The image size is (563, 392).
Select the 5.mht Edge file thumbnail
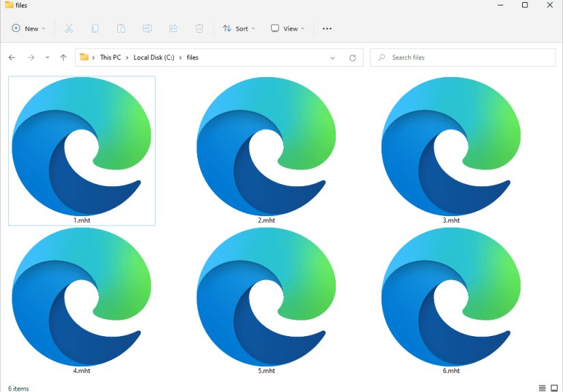(x=266, y=297)
